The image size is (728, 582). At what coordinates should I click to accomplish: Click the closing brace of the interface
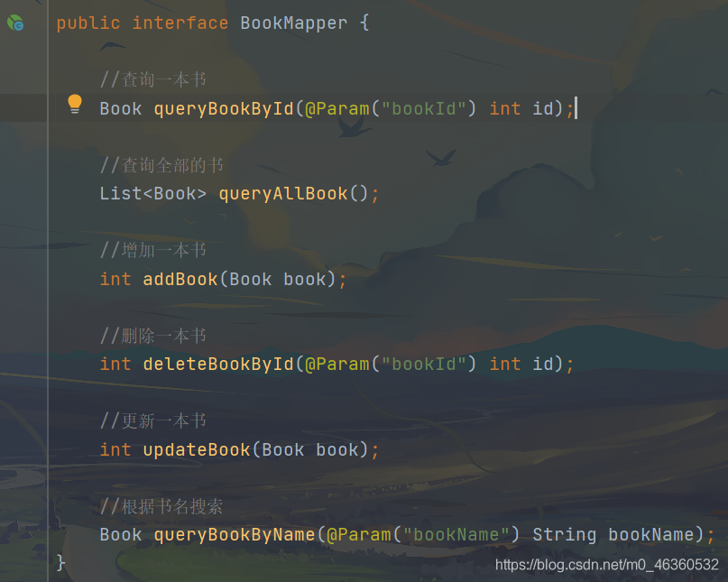pos(60,563)
